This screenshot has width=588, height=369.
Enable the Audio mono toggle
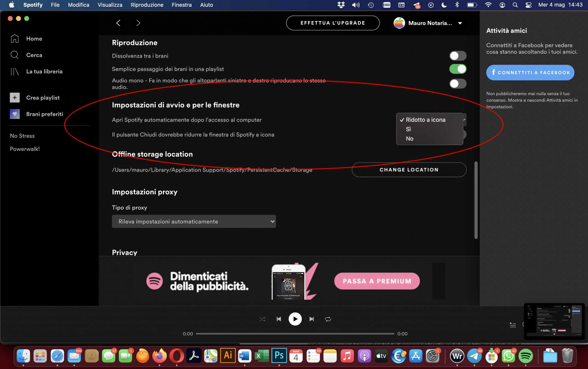click(x=458, y=84)
